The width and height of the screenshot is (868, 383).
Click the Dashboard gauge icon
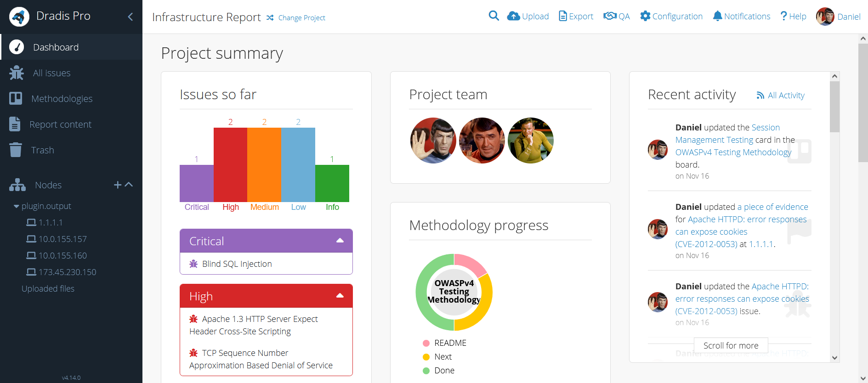coord(17,47)
